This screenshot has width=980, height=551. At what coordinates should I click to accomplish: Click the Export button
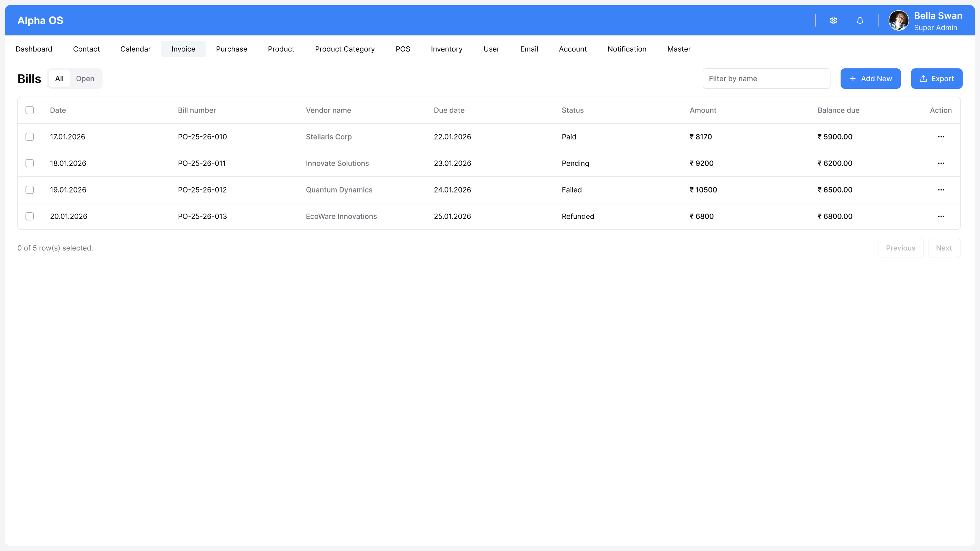coord(936,79)
